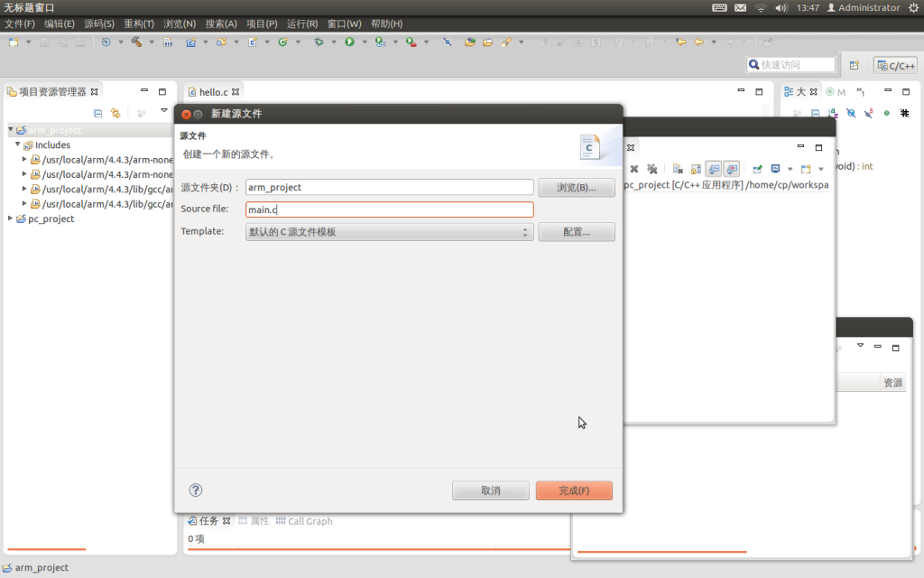Toggle Hide Fields filter in Outline view
924x578 pixels.
coord(851,112)
